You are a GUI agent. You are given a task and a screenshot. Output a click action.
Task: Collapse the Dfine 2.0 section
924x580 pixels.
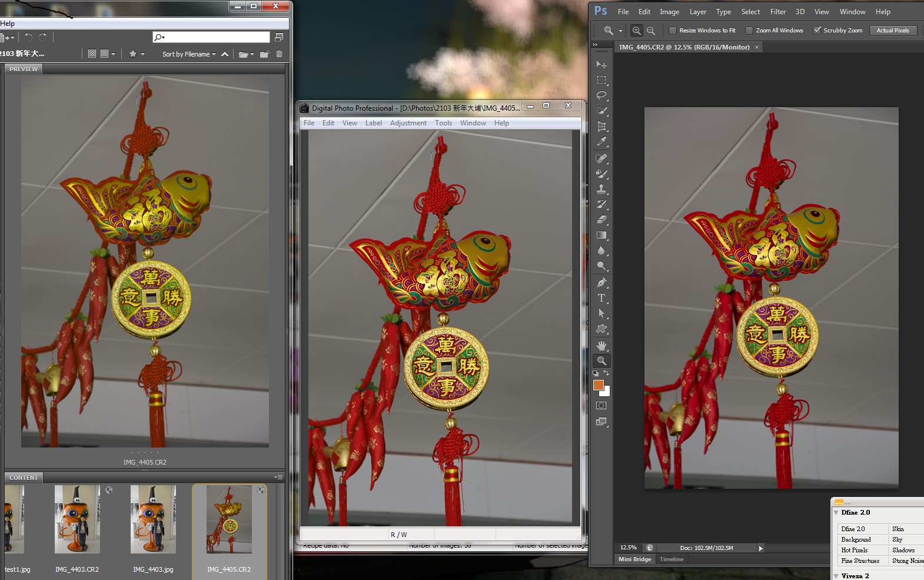(x=836, y=513)
